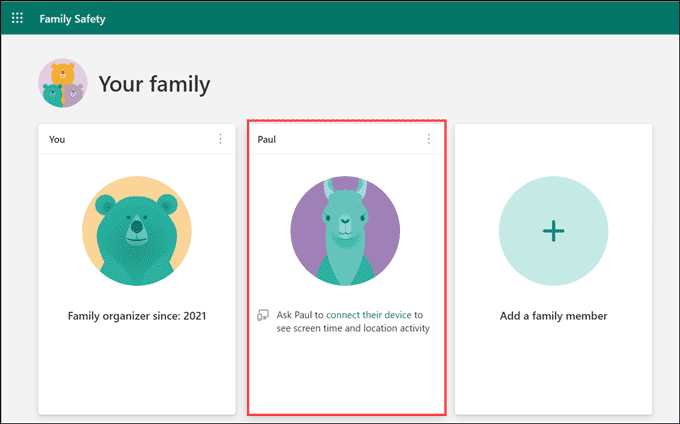Viewport: 680px width, 424px height.
Task: Click the family group avatar icon
Action: [x=63, y=83]
